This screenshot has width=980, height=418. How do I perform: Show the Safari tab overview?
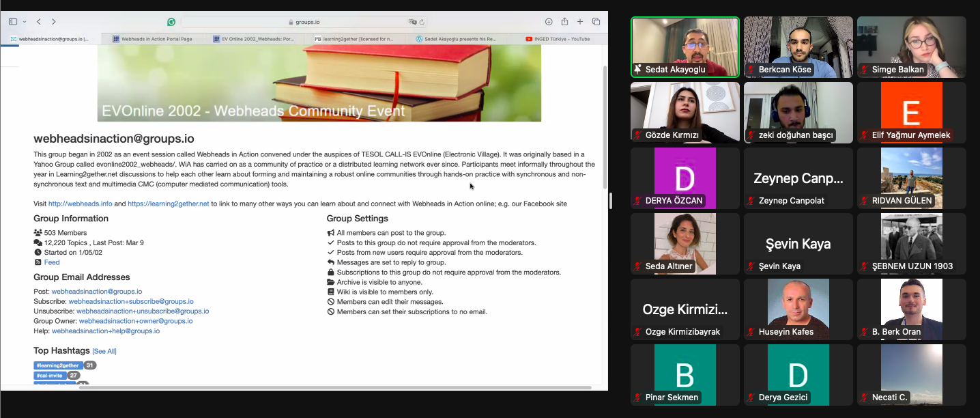click(596, 22)
